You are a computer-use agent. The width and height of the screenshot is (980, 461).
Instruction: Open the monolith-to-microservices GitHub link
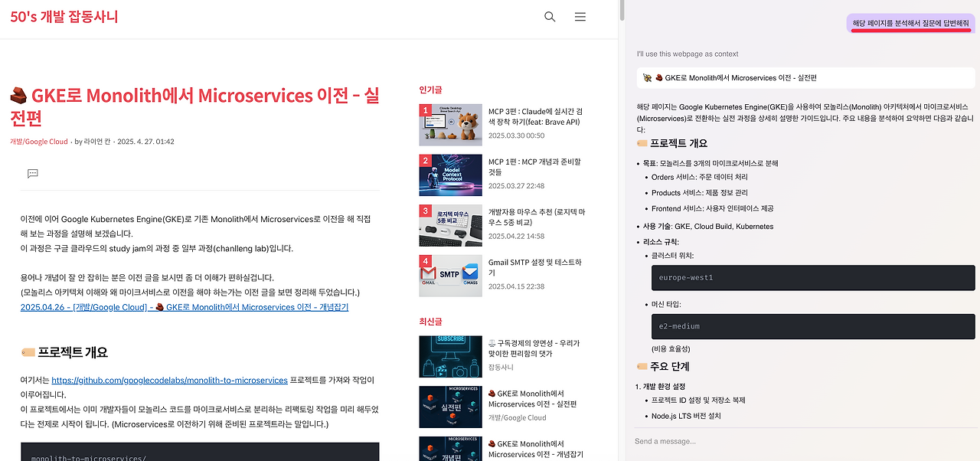coord(169,380)
